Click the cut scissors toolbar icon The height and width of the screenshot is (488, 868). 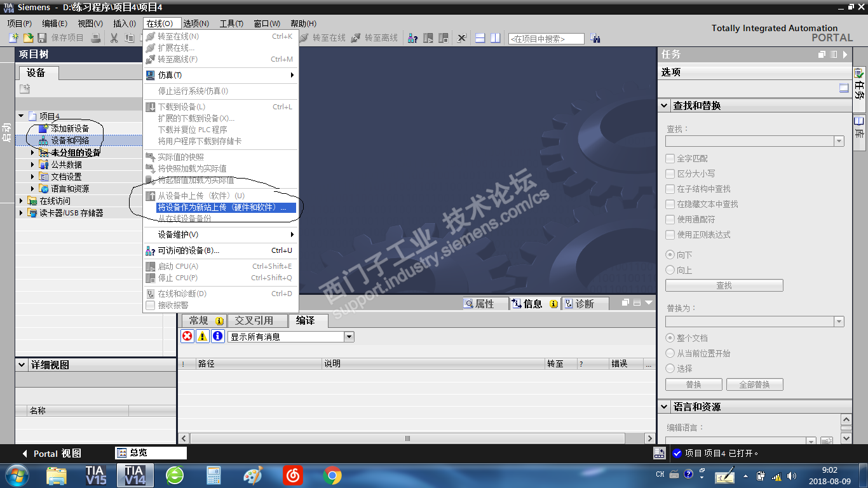114,38
